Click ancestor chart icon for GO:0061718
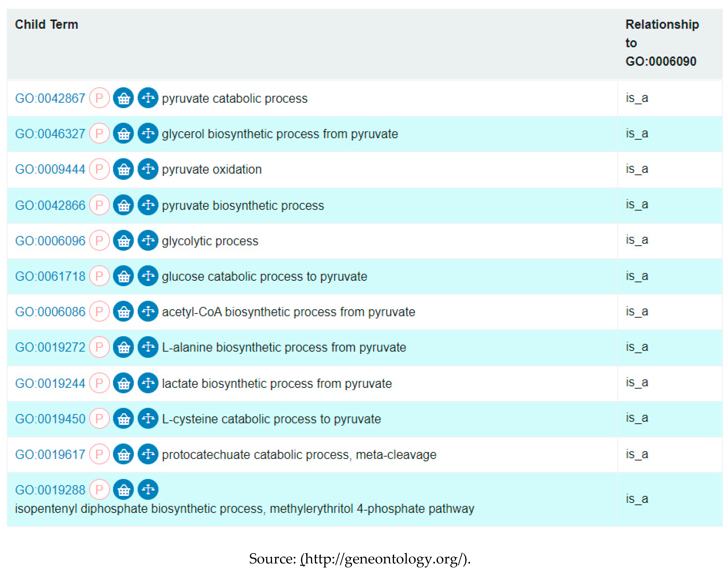The image size is (728, 570). (x=148, y=276)
